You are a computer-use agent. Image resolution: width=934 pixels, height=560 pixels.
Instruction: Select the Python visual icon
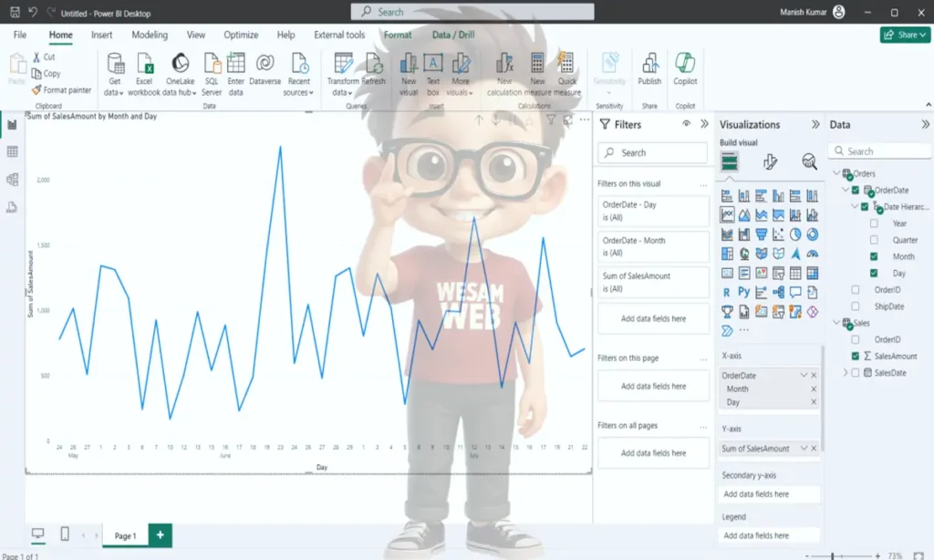click(743, 293)
